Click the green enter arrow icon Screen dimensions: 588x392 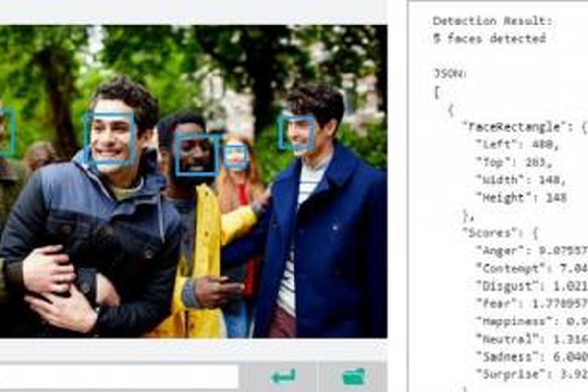click(283, 376)
